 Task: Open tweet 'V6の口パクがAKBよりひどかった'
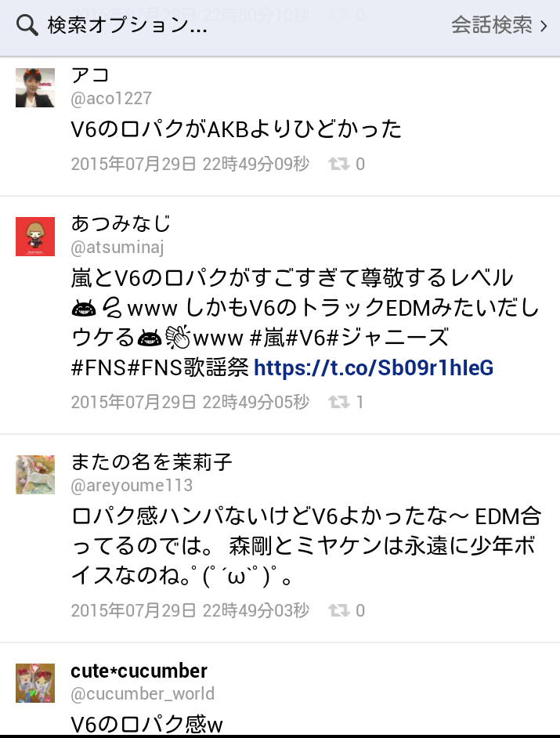pyautogui.click(x=237, y=129)
